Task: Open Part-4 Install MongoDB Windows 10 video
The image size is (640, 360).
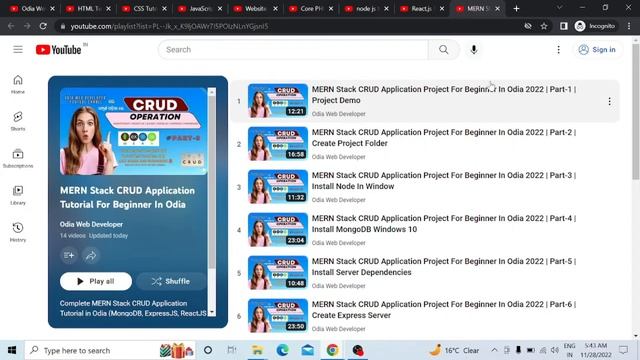Action: [443, 224]
